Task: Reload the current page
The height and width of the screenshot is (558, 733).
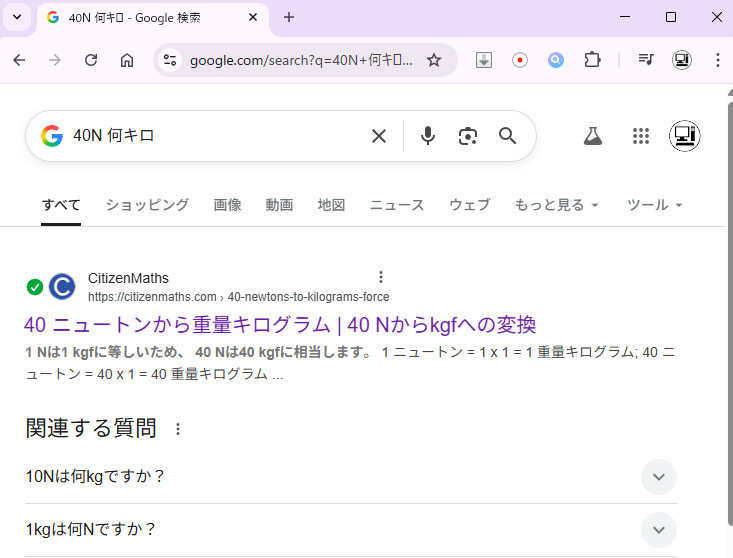Action: tap(91, 60)
